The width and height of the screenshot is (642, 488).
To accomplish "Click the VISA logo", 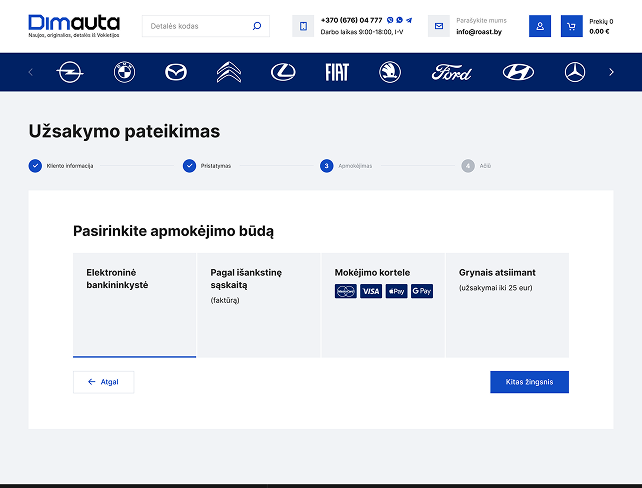I will pyautogui.click(x=371, y=291).
